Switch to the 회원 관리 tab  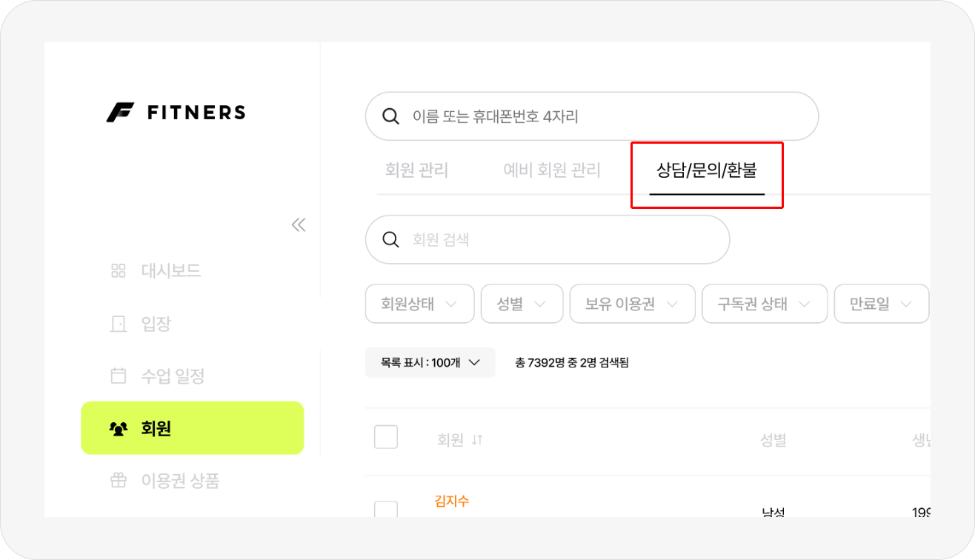(x=416, y=170)
